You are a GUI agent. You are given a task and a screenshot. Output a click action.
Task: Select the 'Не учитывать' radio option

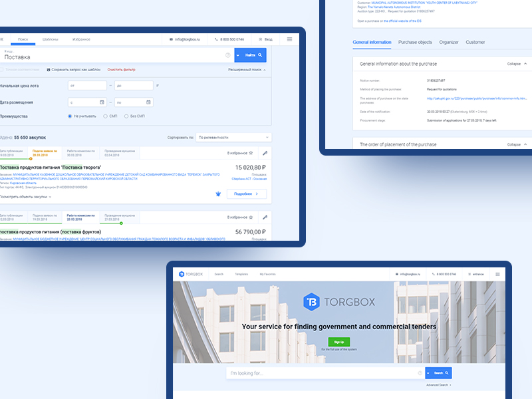70,116
